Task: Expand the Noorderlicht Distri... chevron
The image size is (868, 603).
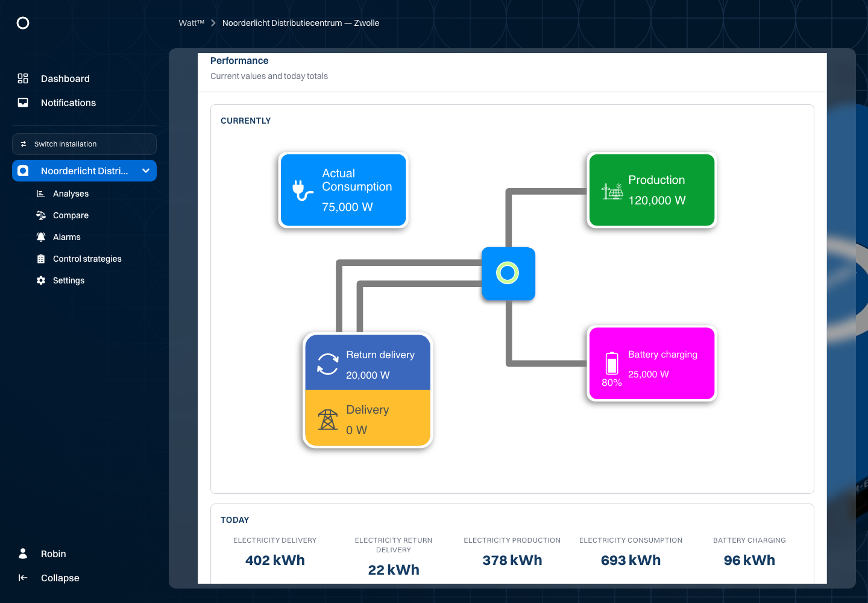Action: [x=146, y=171]
